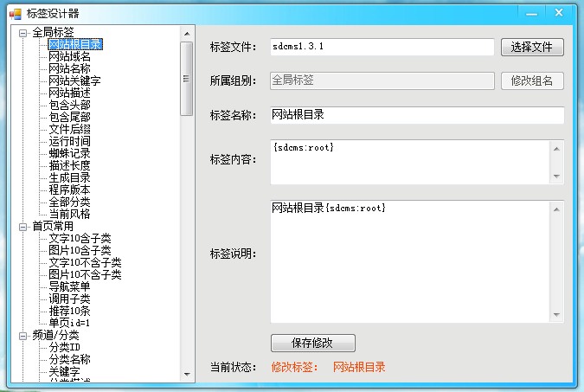Click the 标签文件 path input field
The image size is (584, 392).
[x=381, y=47]
